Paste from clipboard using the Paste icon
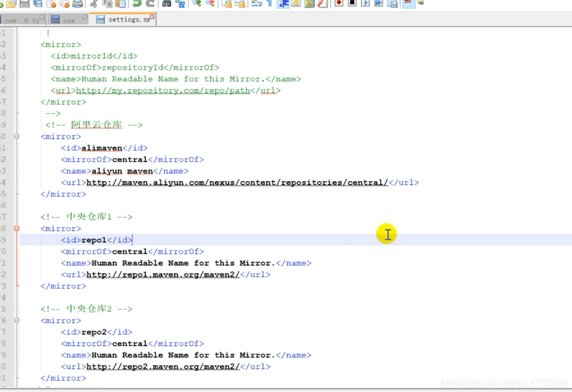The width and height of the screenshot is (572, 392). (120, 4)
